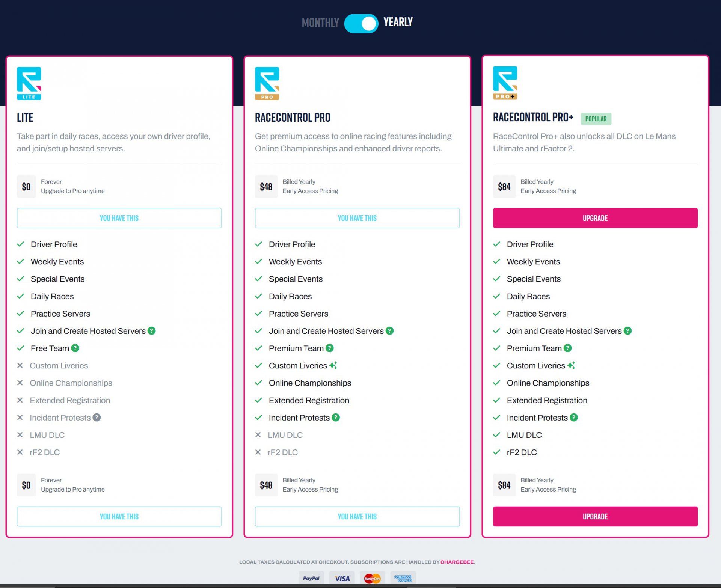Click the checkmark beside LMU DLC in Pro+
This screenshot has height=588, width=721.
point(496,435)
